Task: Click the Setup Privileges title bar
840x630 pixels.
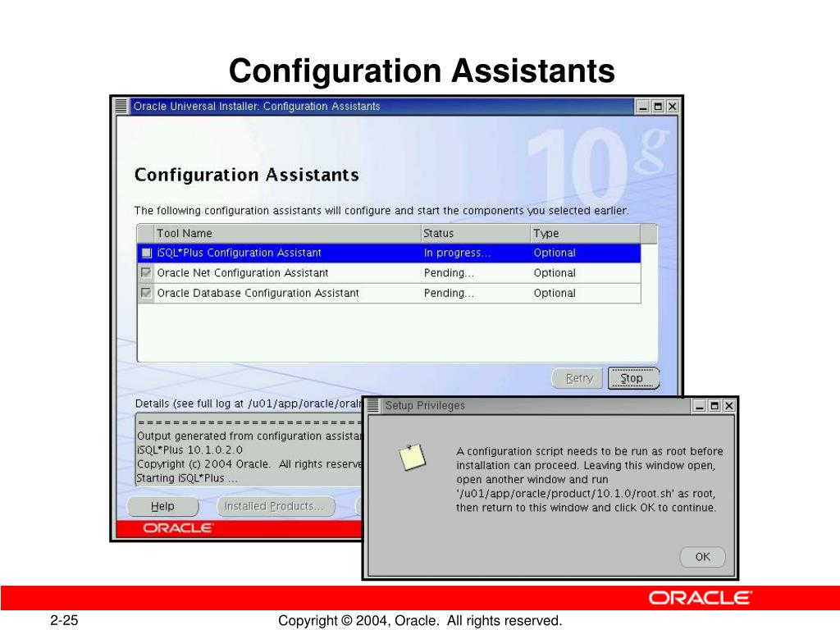Action: click(x=536, y=405)
